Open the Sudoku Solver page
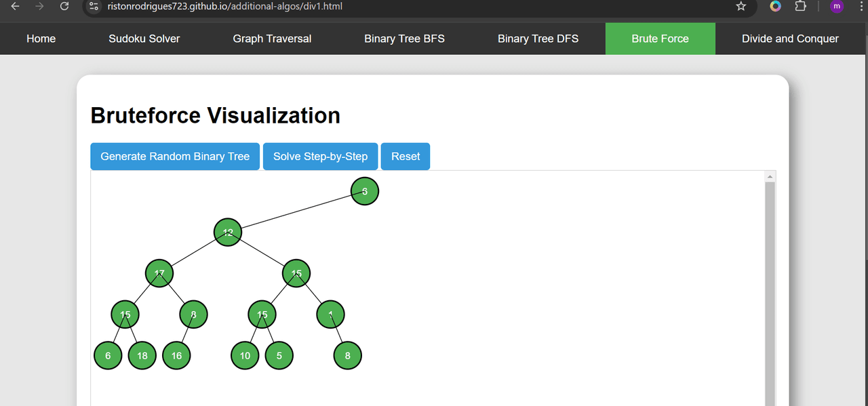The image size is (868, 406). 144,39
